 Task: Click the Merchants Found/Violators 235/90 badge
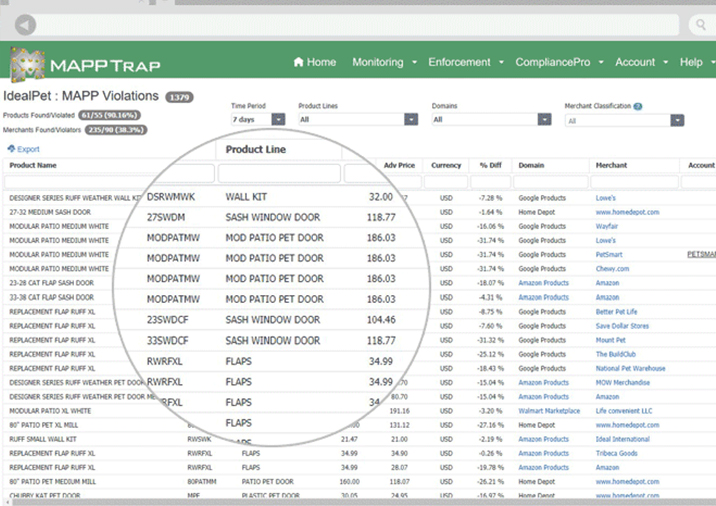tap(116, 130)
